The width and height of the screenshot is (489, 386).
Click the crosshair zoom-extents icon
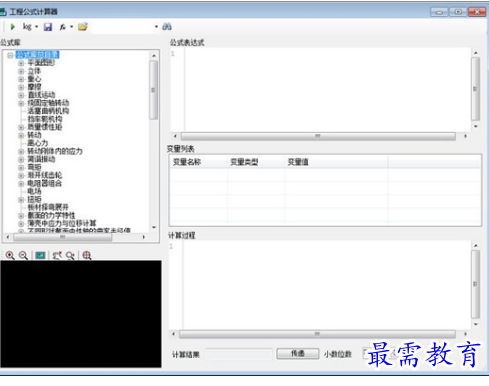point(87,255)
